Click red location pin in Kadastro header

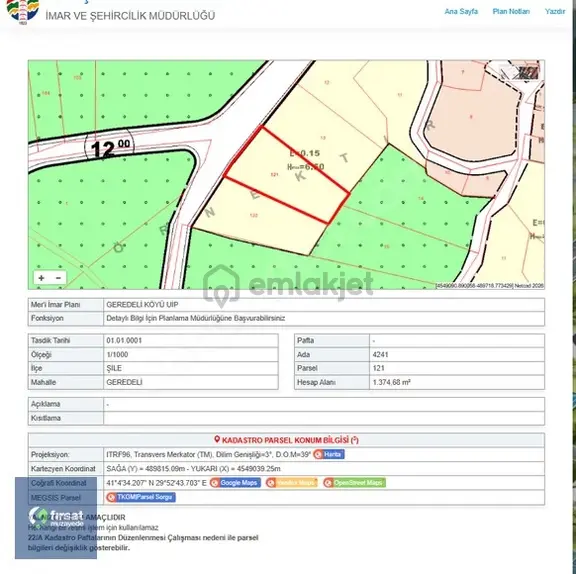pos(217,440)
